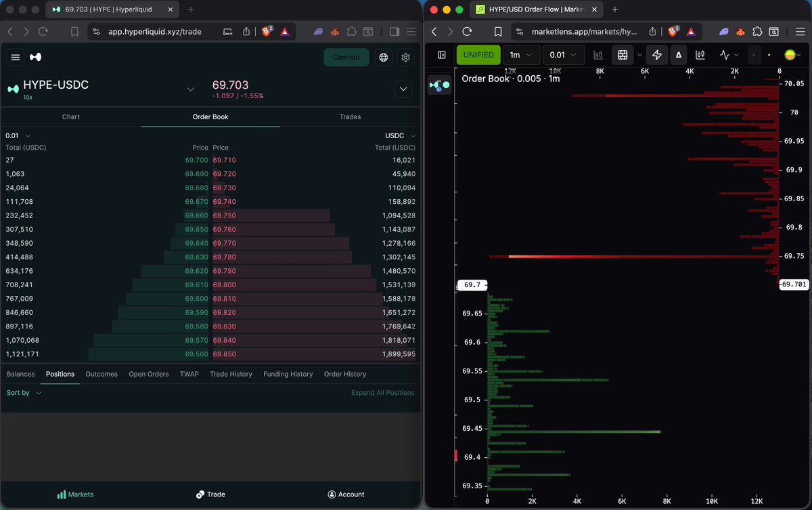Open dropdown arrow next to heatmap grid
Image resolution: width=812 pixels, height=510 pixels.
pos(639,55)
